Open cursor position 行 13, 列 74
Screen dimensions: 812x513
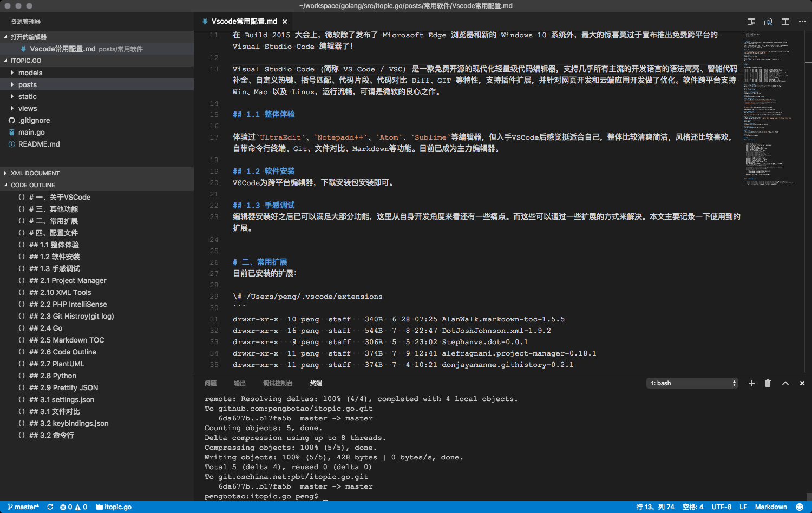(x=655, y=507)
